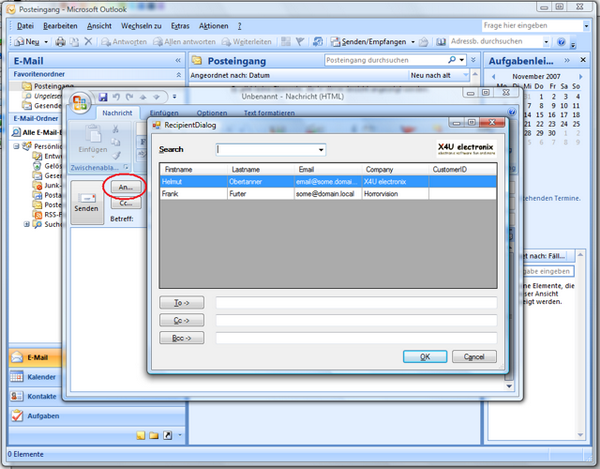Collapse the E-Mail navigation pane chevron
The height and width of the screenshot is (469, 600).
click(x=178, y=60)
